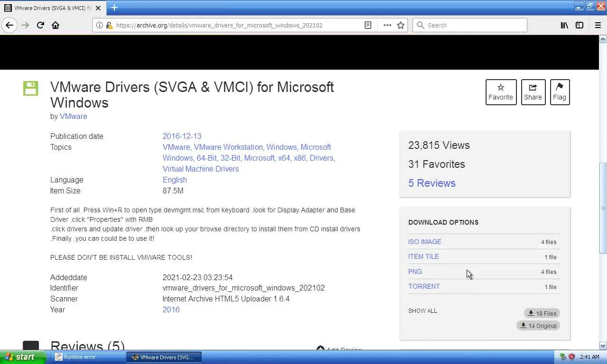Open the 2016 year link
Viewport: 607px width, 364px height.
[x=171, y=309]
